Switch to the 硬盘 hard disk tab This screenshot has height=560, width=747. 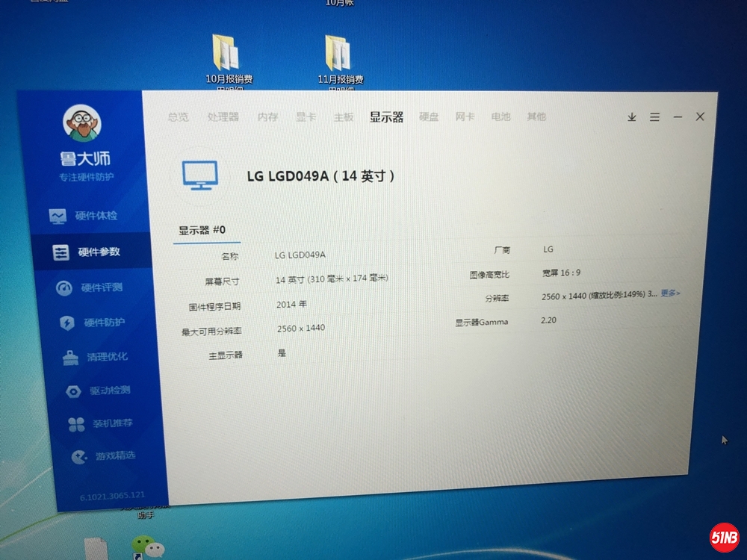[429, 117]
